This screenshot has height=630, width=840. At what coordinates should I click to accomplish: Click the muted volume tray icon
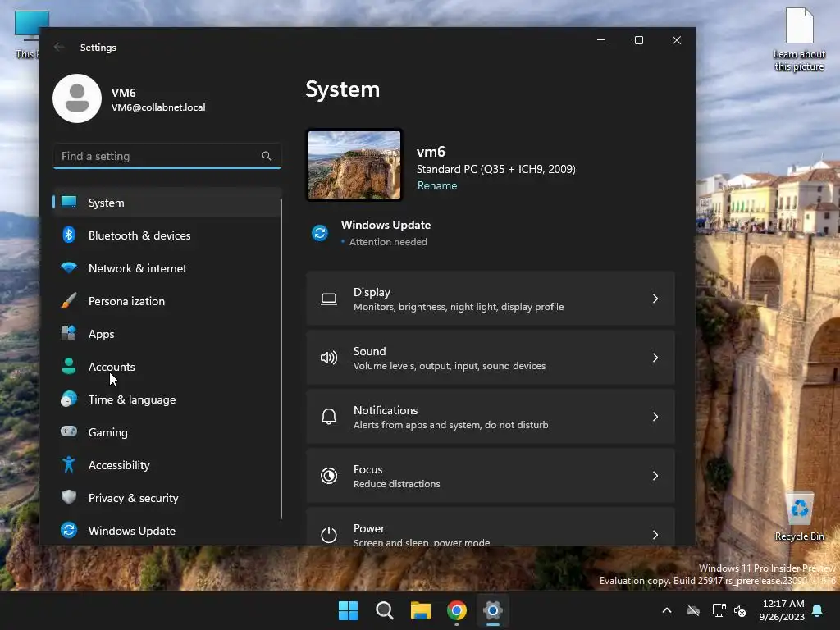[740, 610]
